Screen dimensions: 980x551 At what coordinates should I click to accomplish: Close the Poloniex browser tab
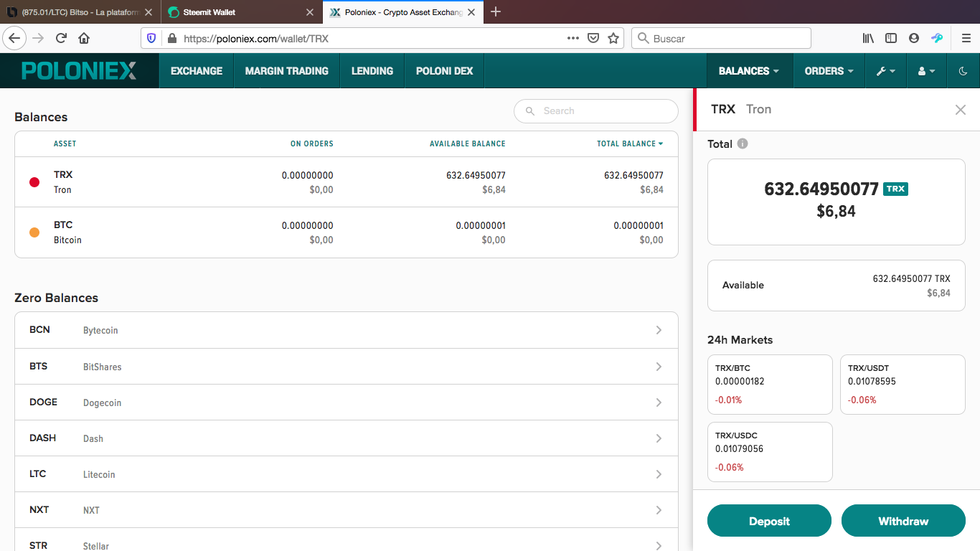point(472,12)
